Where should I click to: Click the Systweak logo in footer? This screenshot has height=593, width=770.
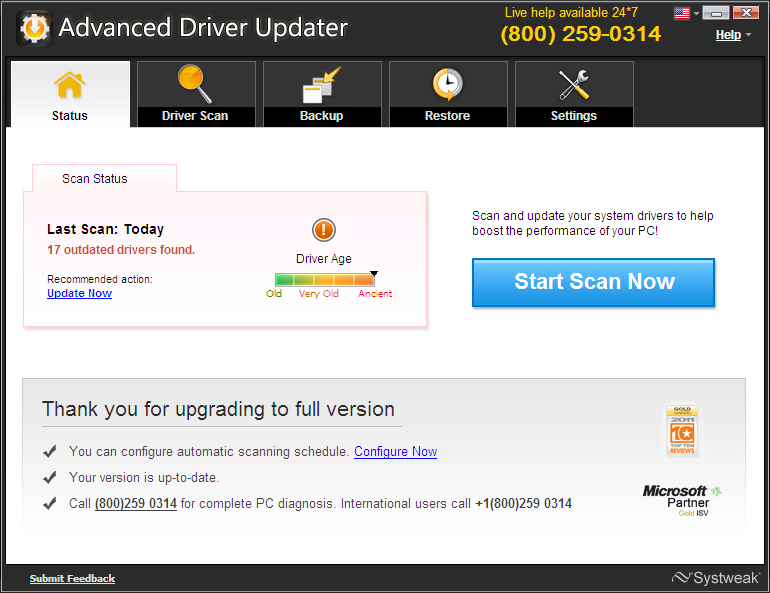coord(715,578)
